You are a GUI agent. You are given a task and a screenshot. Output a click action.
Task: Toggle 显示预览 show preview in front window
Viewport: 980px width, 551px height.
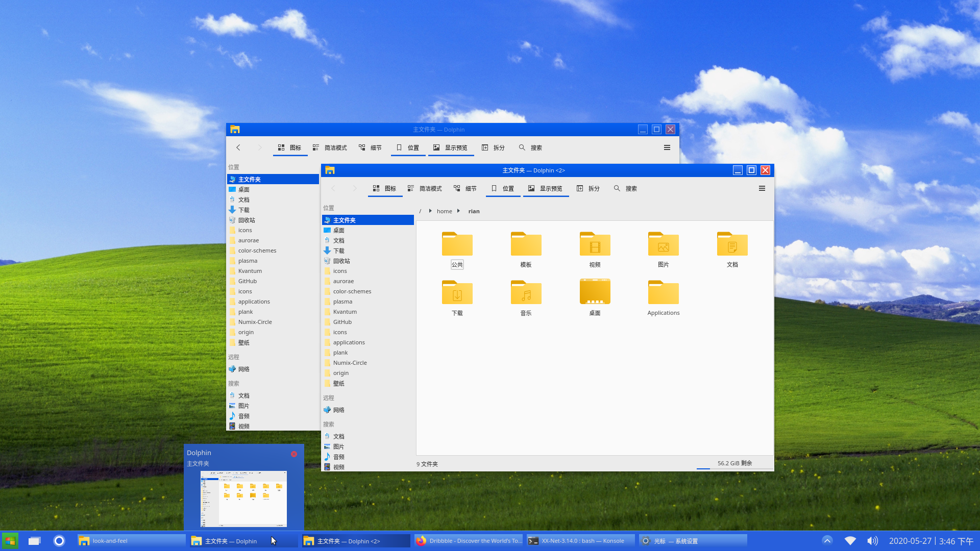tap(546, 188)
